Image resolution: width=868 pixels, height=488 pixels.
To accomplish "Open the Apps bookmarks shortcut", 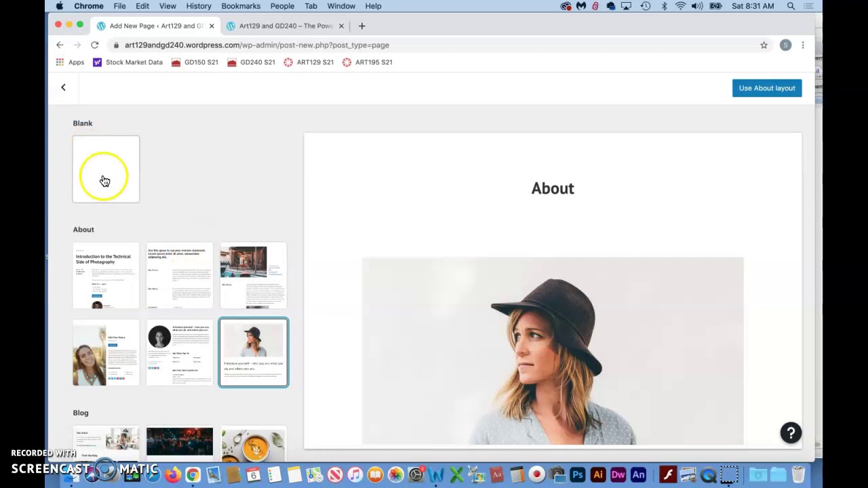I will tap(70, 62).
